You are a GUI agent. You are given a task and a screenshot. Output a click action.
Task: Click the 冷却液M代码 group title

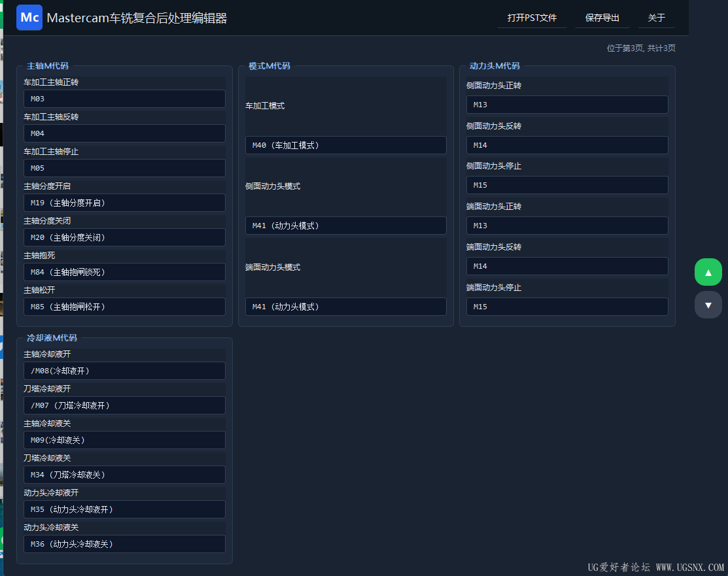click(52, 338)
